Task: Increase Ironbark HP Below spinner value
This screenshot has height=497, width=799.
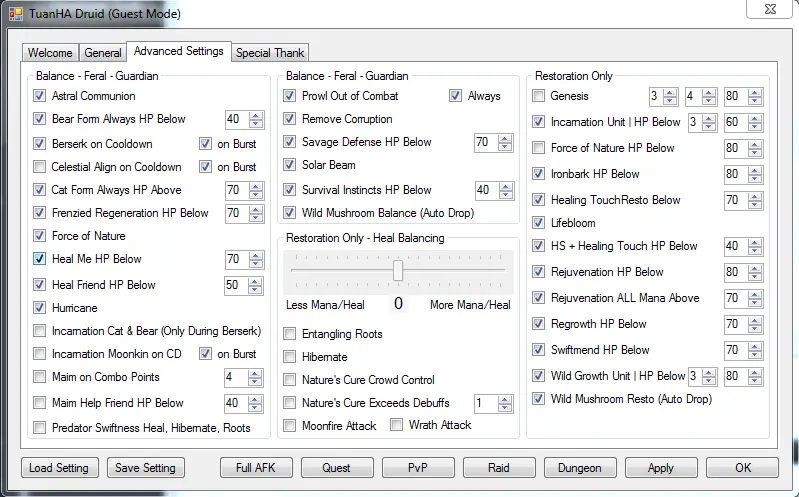Action: tap(756, 170)
